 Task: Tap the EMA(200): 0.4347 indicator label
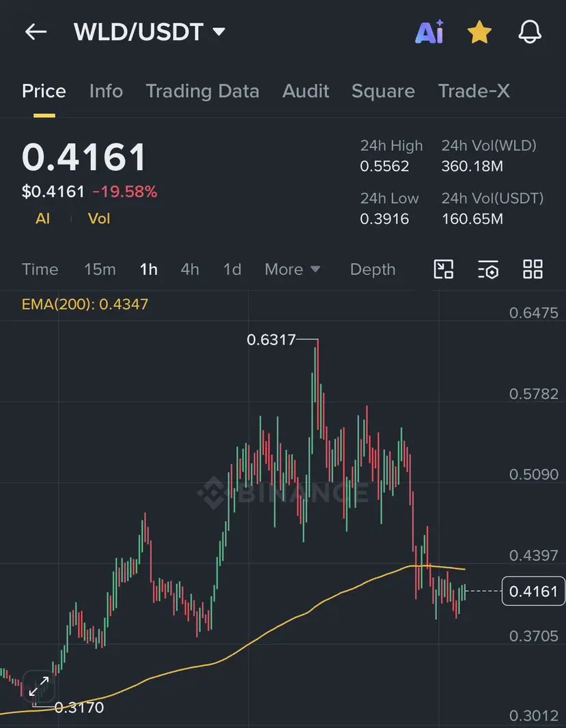pyautogui.click(x=85, y=304)
